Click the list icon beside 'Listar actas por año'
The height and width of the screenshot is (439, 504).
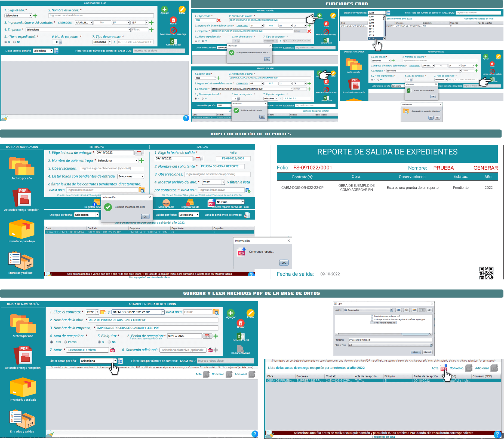pos(120,361)
